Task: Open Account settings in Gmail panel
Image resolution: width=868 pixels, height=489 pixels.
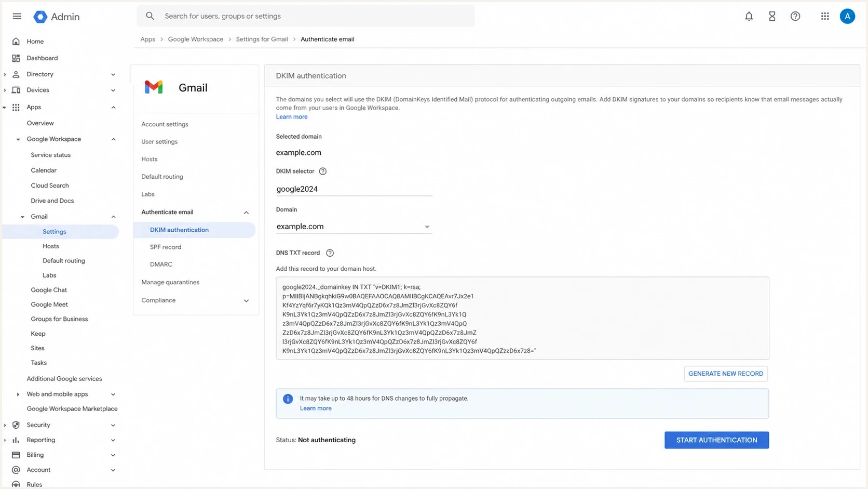Action: (165, 125)
